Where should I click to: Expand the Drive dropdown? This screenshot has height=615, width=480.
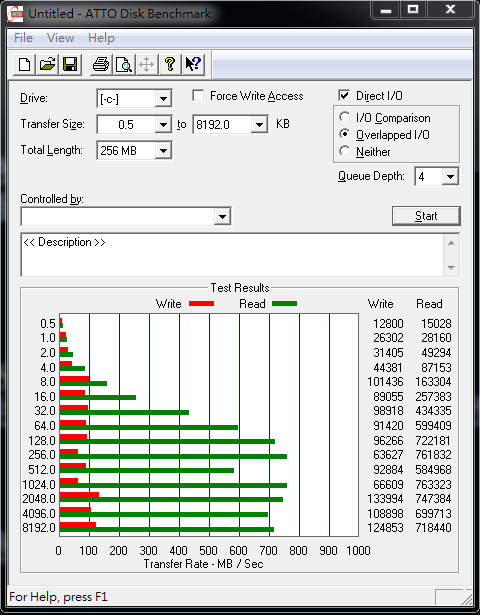(x=163, y=98)
